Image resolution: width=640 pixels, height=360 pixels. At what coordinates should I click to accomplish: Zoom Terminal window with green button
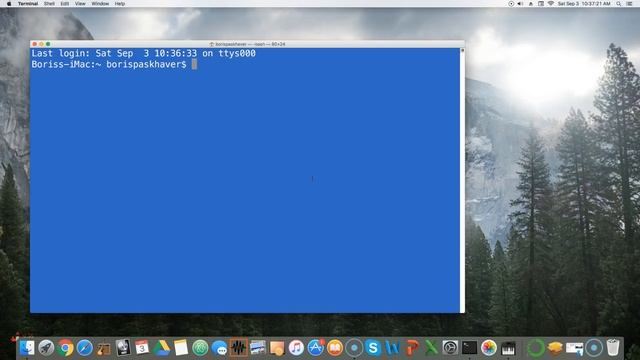pos(48,44)
